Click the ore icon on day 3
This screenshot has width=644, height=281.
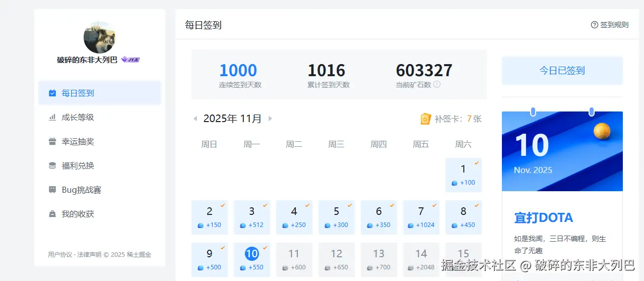(243, 226)
